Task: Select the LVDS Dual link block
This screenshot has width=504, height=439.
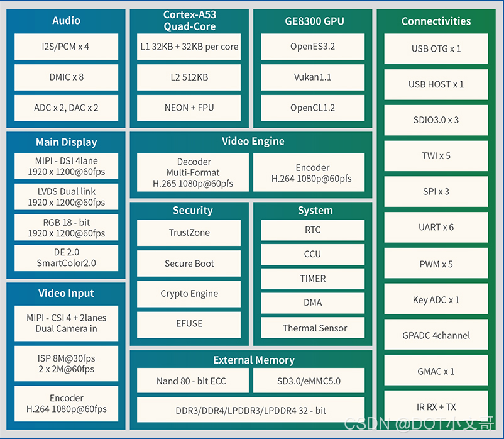Action: click(66, 197)
